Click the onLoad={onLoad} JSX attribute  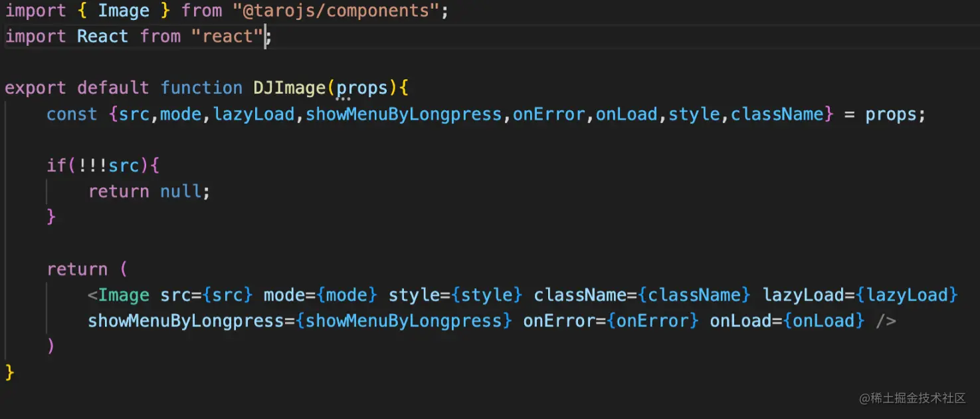[787, 321]
